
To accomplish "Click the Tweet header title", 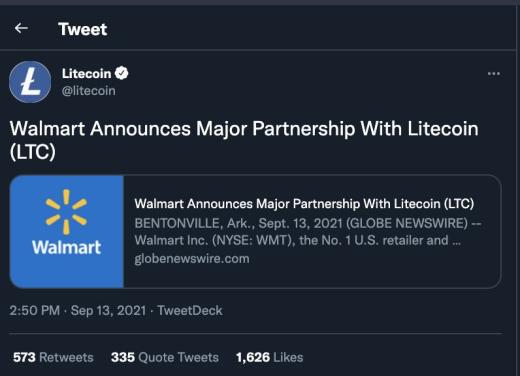I will pos(83,29).
